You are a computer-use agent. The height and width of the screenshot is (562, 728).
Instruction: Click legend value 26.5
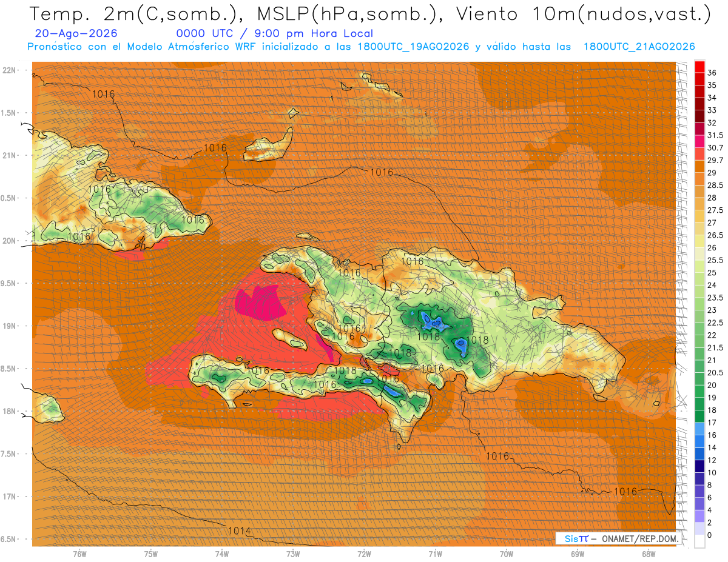coord(715,235)
